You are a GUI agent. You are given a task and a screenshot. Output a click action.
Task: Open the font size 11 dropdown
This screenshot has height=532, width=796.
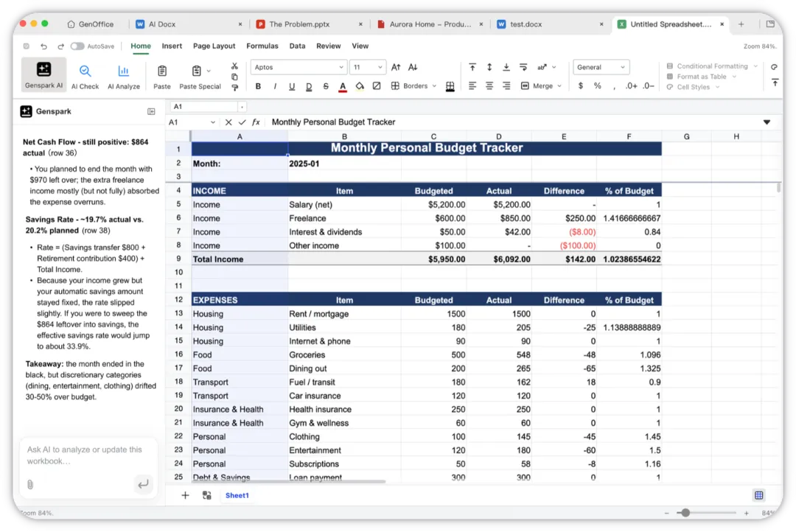click(x=368, y=67)
